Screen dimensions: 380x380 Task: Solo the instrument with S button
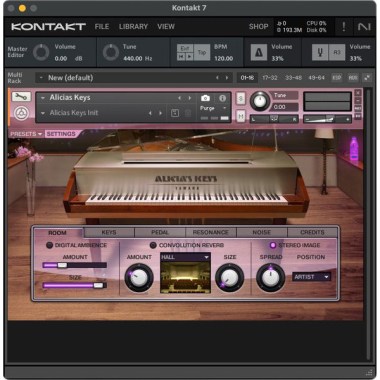(x=241, y=98)
